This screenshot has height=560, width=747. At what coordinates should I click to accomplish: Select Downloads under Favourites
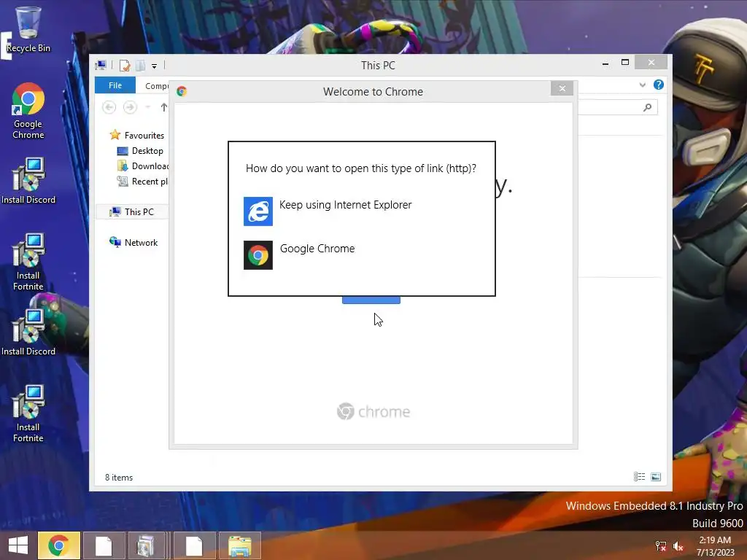click(143, 166)
